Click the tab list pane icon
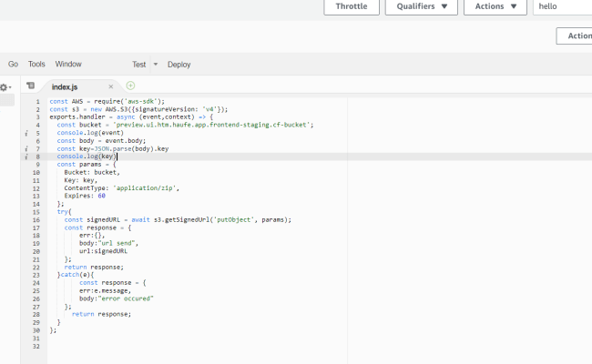Screen dimensions: 592x364 pos(31,86)
